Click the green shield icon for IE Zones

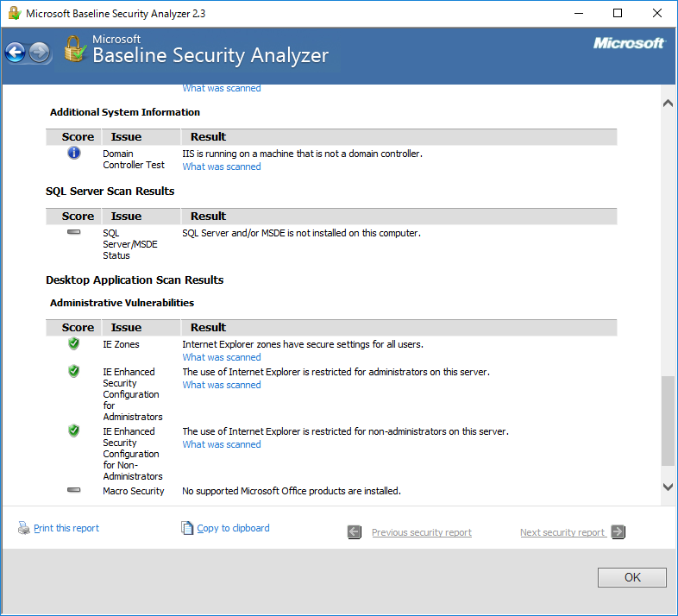click(74, 344)
